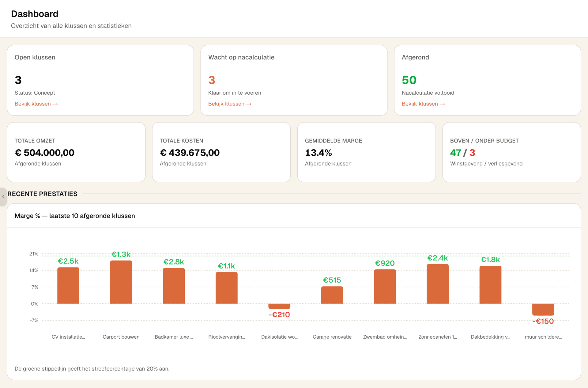This screenshot has height=388, width=588.
Task: Click the green 50 count in Afgerond
Action: pos(409,80)
